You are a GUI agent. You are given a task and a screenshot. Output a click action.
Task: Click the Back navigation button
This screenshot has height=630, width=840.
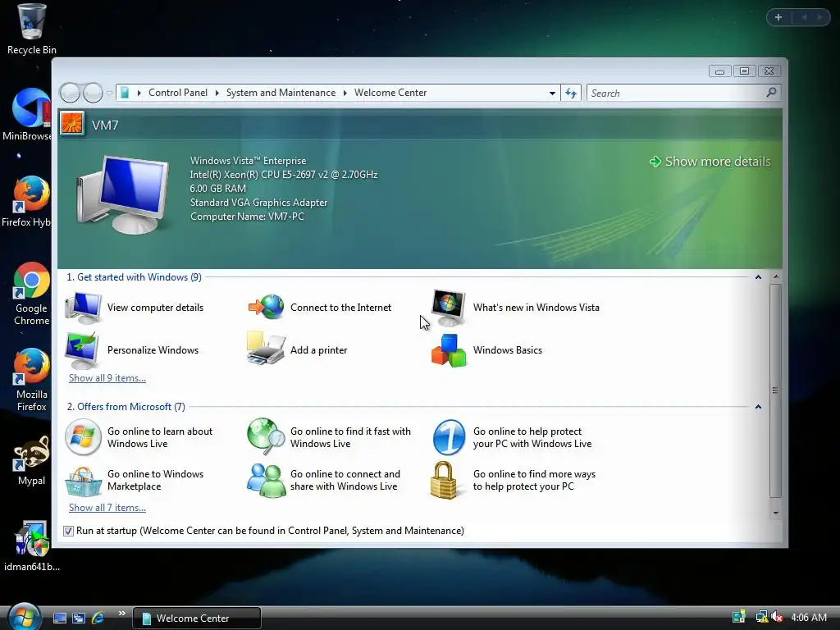(x=70, y=94)
